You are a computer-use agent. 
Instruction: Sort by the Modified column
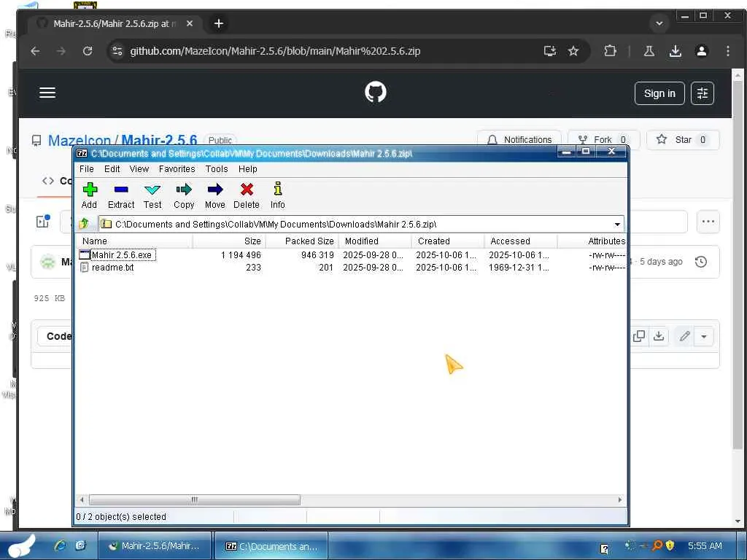pos(375,241)
